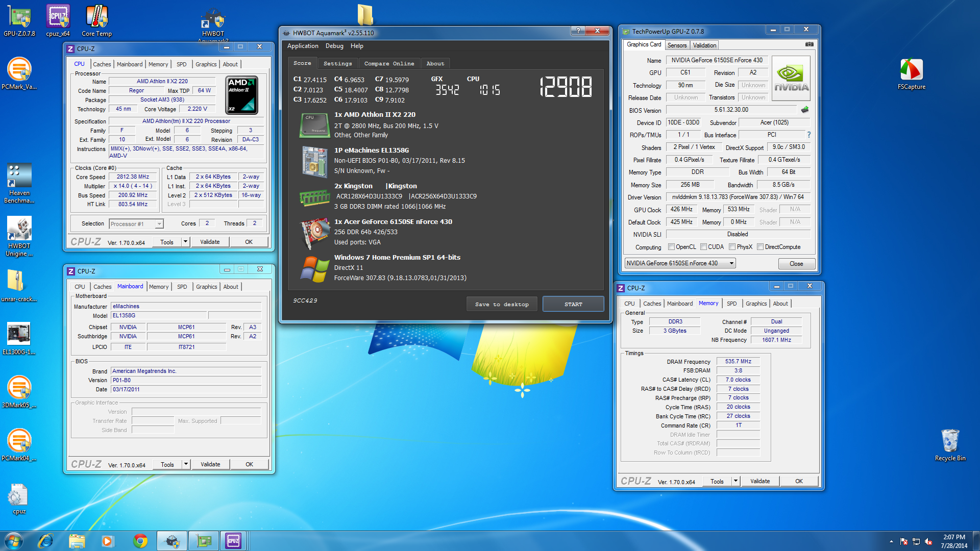Toggle DirectCompute checkbox in GPU-Z
The height and width of the screenshot is (551, 980).
click(x=761, y=247)
